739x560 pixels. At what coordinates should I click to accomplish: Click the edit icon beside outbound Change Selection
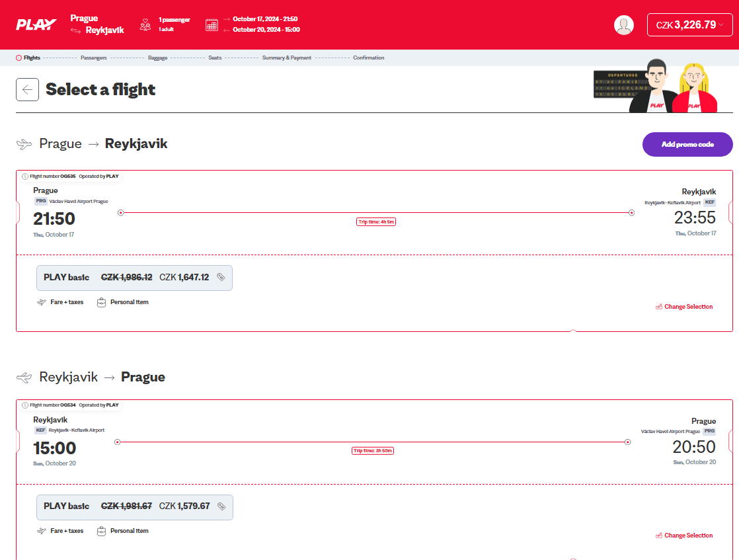[659, 307]
